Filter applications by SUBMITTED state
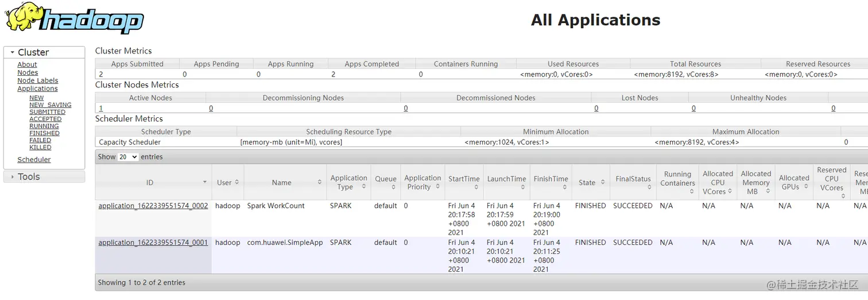 (x=47, y=112)
